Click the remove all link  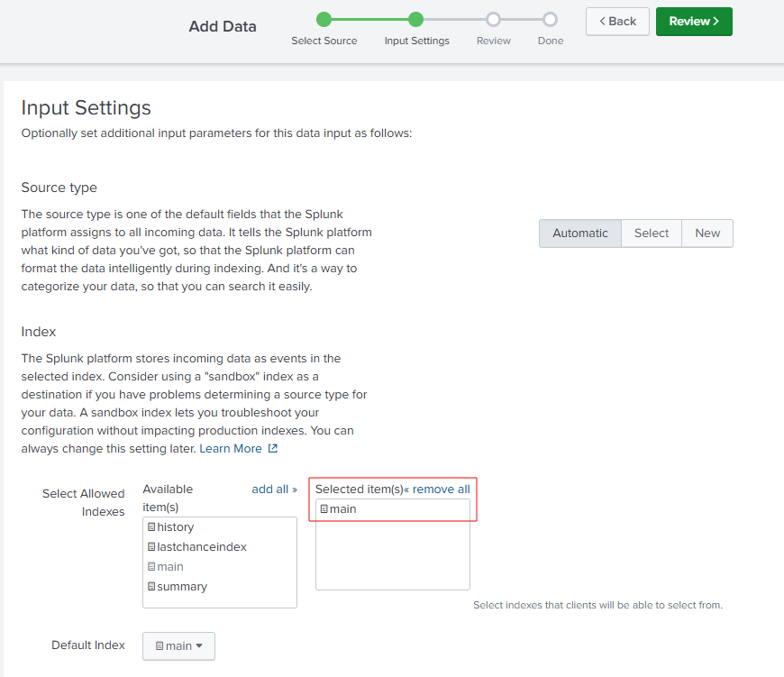437,489
